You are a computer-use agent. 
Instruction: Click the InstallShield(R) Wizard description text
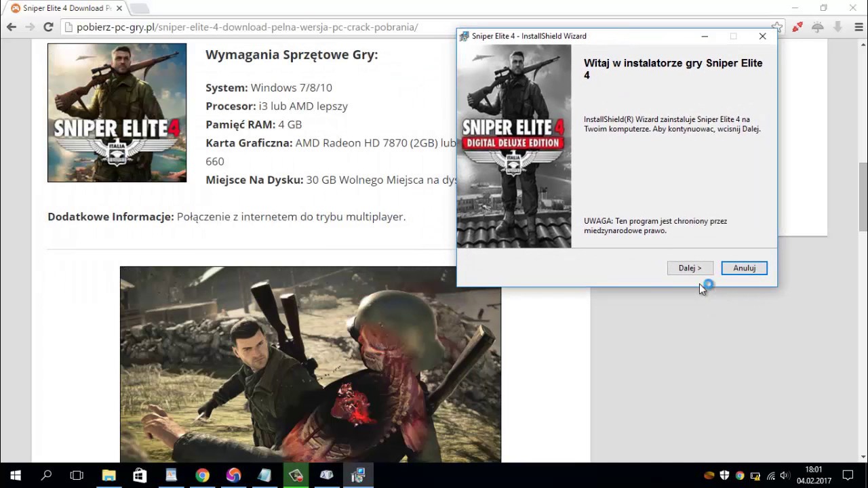point(672,124)
